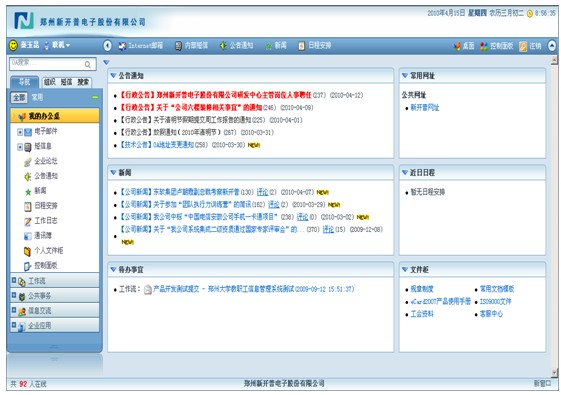This screenshot has height=395, width=561.
Task: Collapse the 常用网址 panel with its triangle
Action: 405,75
